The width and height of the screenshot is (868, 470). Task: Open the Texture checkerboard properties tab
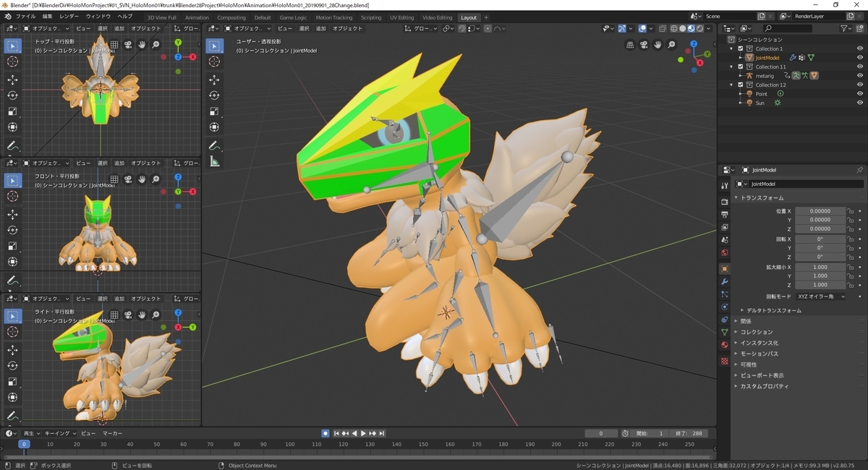[725, 361]
